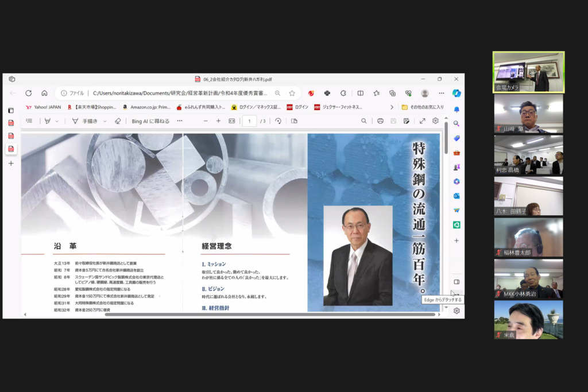Image resolution: width=588 pixels, height=392 pixels.
Task: Expand the bookmarks bar overflow chevron
Action: [392, 107]
